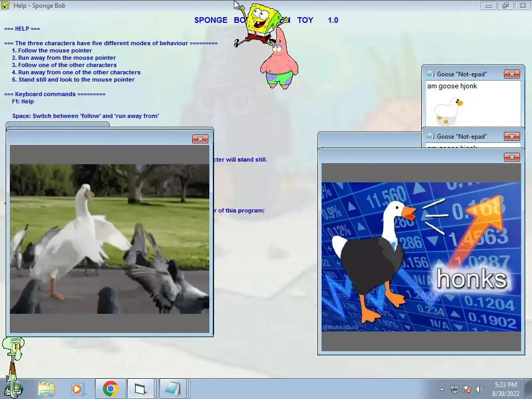The image size is (532, 399).
Task: Click the volume speaker tray icon
Action: tap(479, 389)
